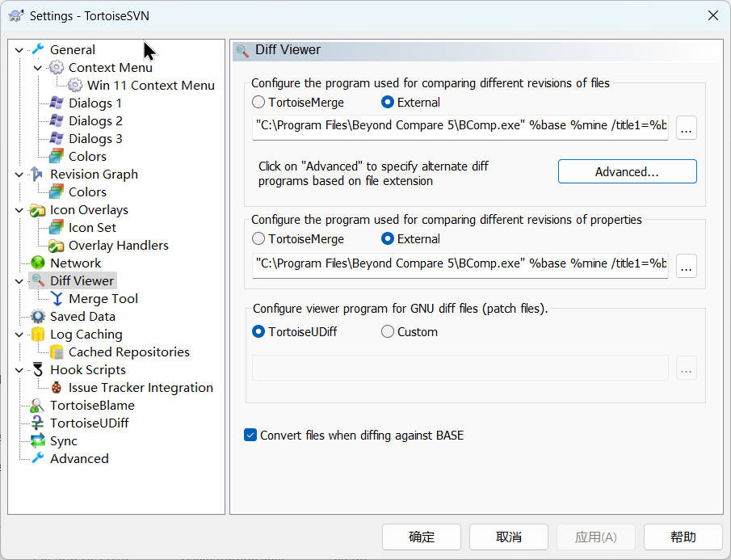Image resolution: width=731 pixels, height=560 pixels.
Task: Select the Saved Data gear icon
Action: click(x=37, y=316)
